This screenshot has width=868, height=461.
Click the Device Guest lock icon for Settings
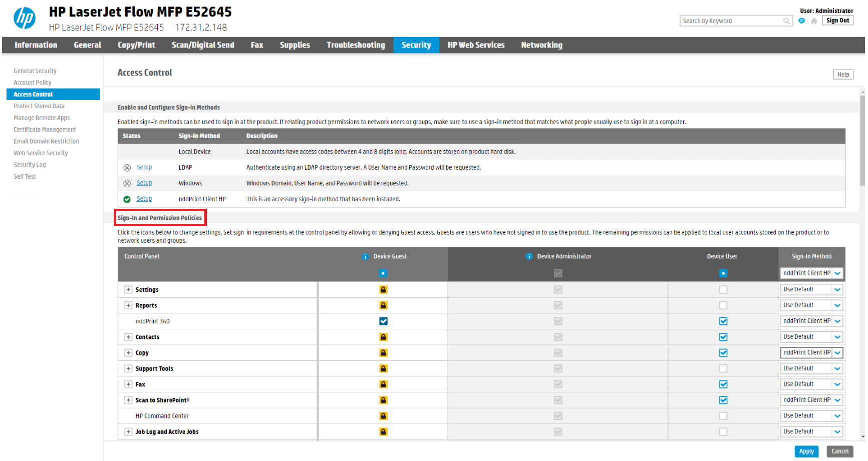pos(383,290)
